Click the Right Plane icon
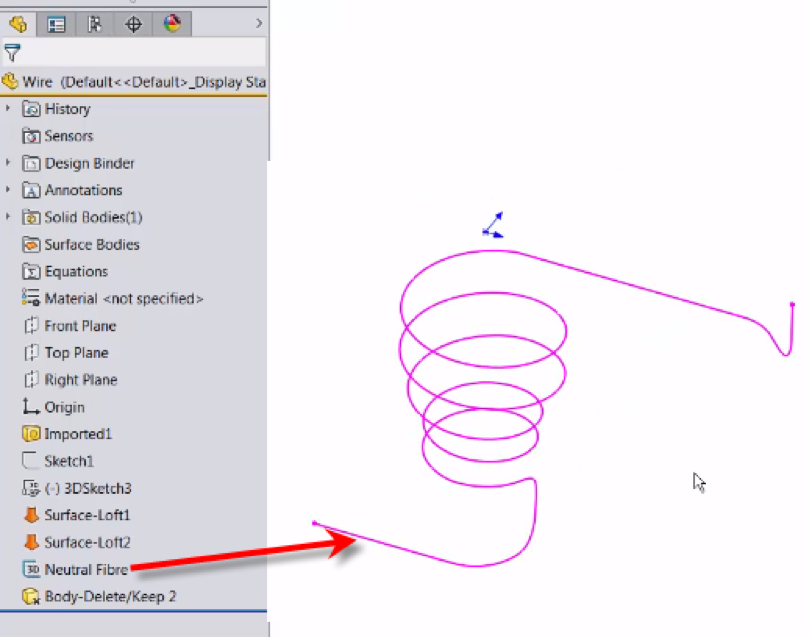Image resolution: width=810 pixels, height=637 pixels. tap(31, 380)
